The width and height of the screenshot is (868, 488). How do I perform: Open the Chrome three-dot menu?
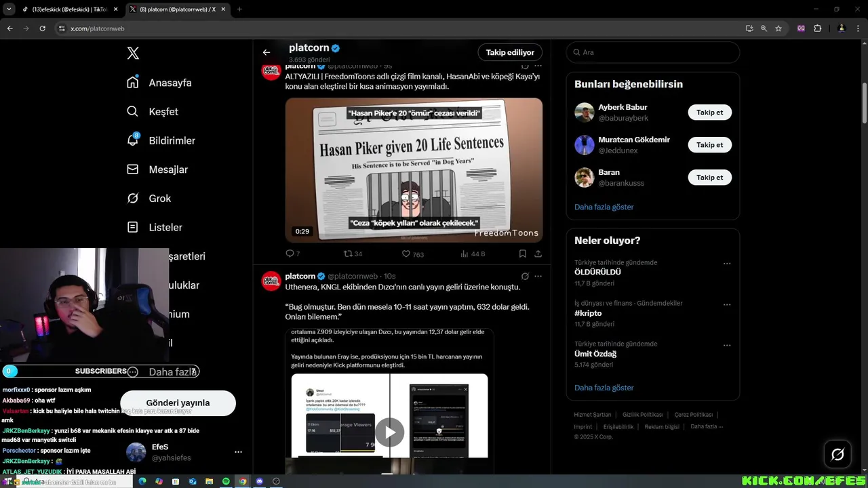point(859,28)
